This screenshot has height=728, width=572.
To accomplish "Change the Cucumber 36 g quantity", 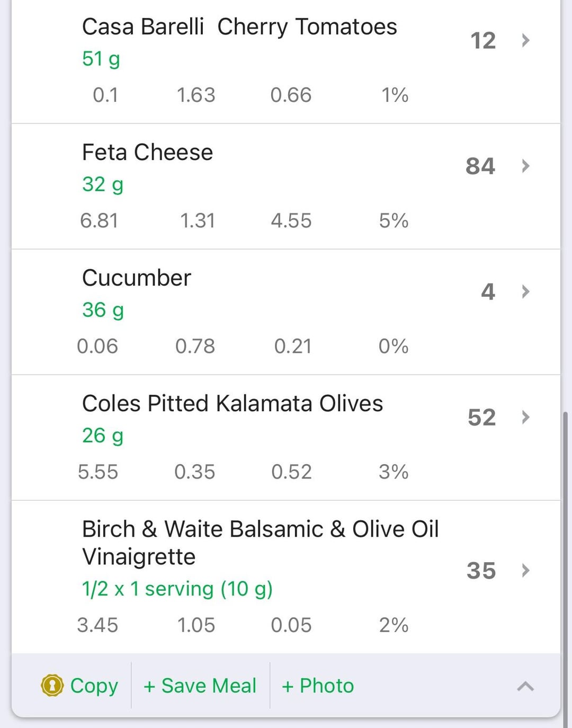I will 103,310.
